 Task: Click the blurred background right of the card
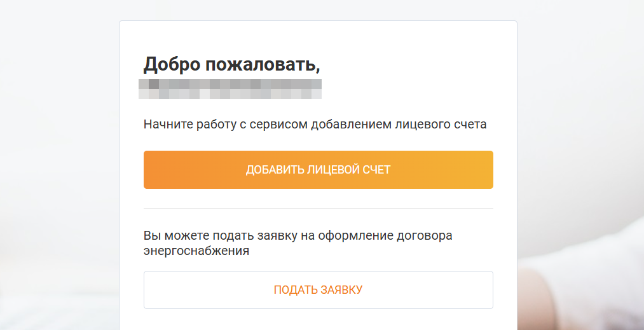[579, 127]
